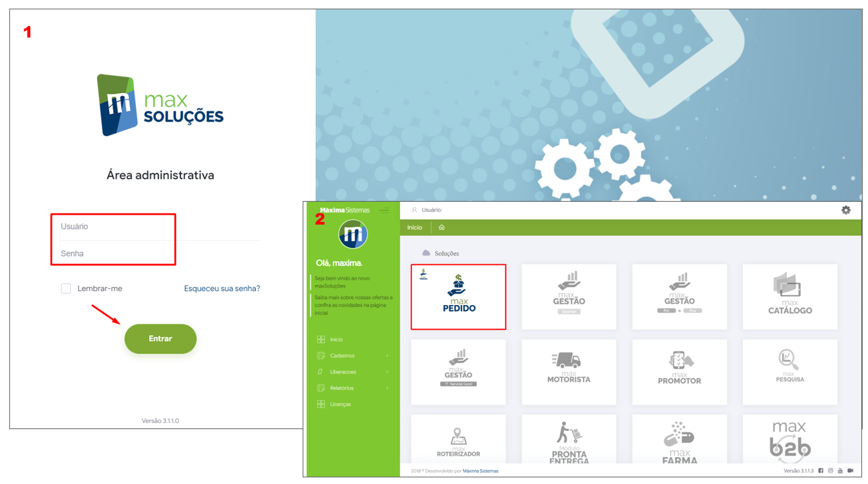Click the max Soluções login logo
The width and height of the screenshot is (868, 484).
(160, 105)
